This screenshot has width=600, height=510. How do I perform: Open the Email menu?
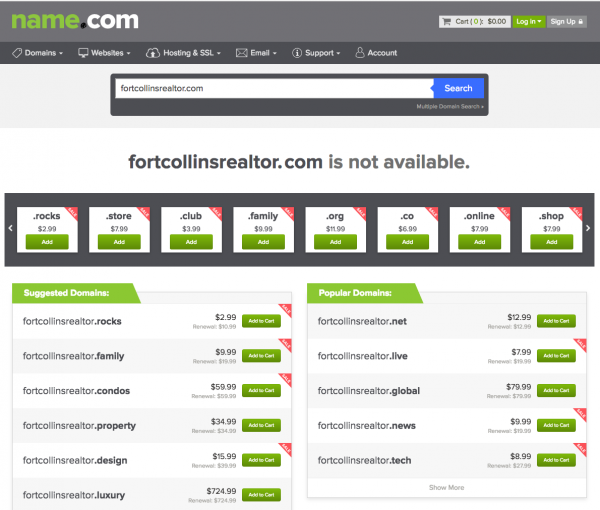(x=256, y=53)
